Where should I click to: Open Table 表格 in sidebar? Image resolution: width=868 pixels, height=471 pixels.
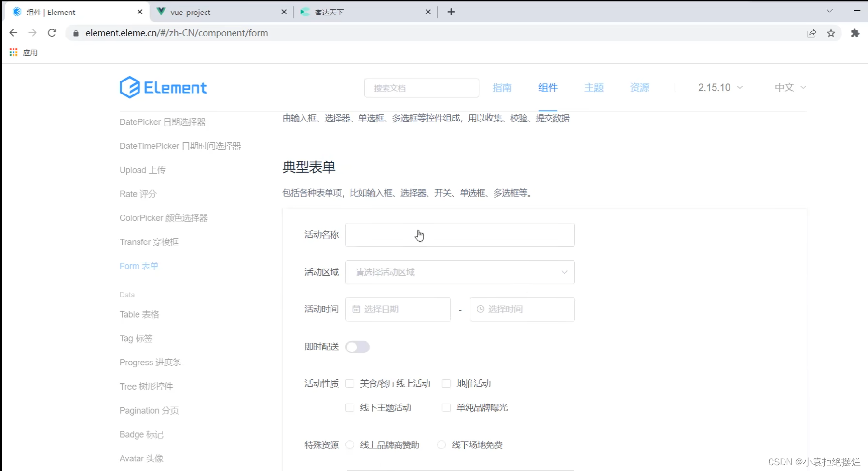click(139, 314)
